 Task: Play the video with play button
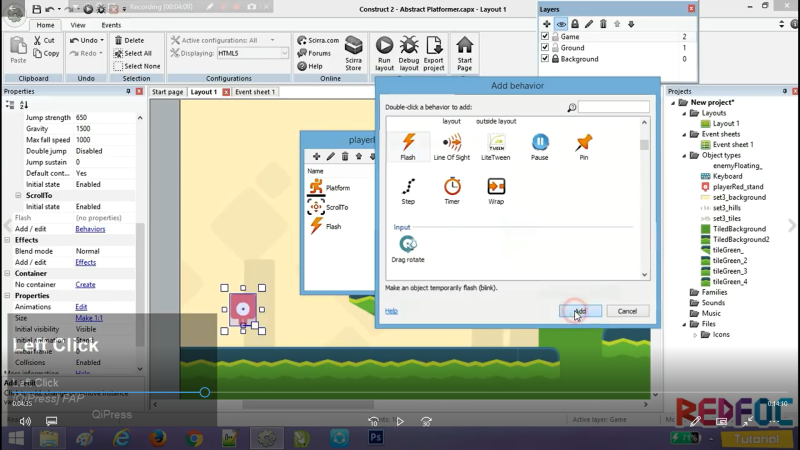pyautogui.click(x=400, y=421)
